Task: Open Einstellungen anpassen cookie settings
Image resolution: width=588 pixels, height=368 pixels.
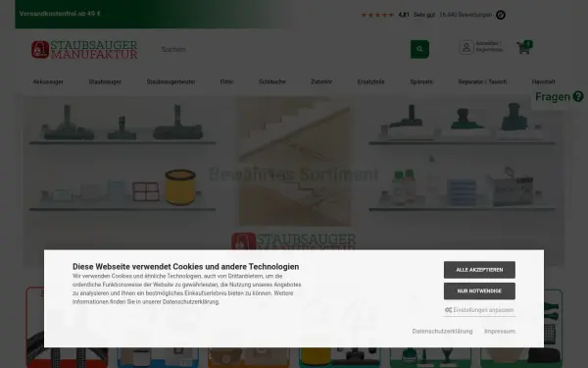Action: pyautogui.click(x=479, y=310)
